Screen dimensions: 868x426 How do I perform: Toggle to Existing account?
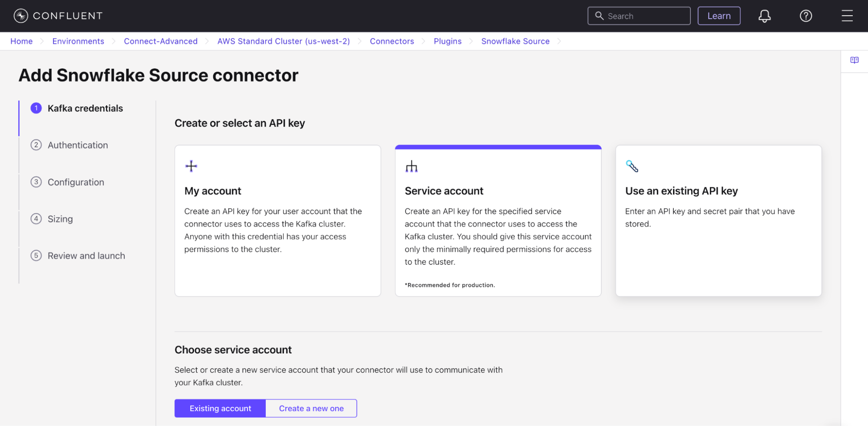(220, 408)
